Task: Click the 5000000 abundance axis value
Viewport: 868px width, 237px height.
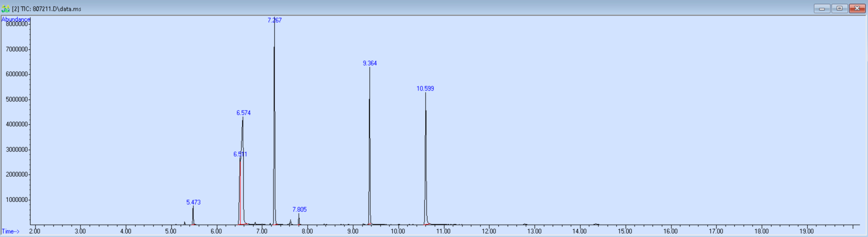Action: point(17,100)
